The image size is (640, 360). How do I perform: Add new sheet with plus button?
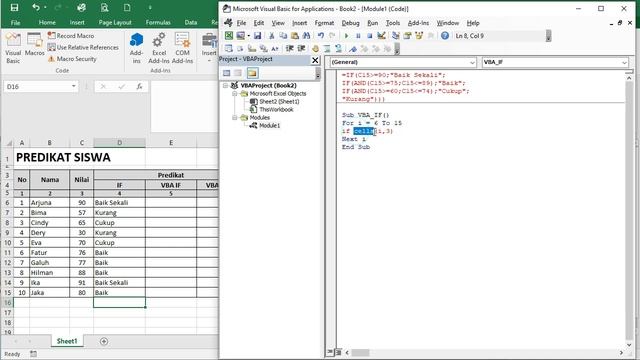[104, 341]
